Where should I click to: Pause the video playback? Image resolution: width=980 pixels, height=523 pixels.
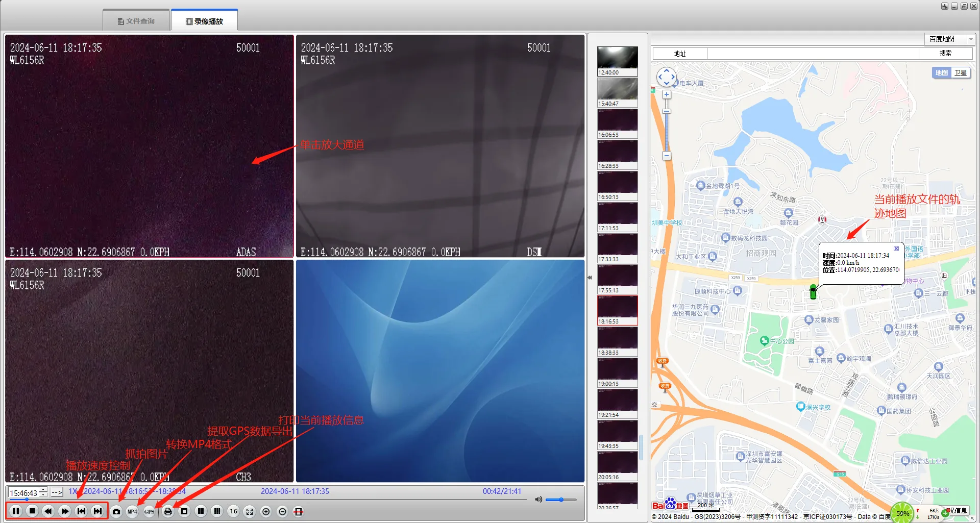[x=16, y=511]
